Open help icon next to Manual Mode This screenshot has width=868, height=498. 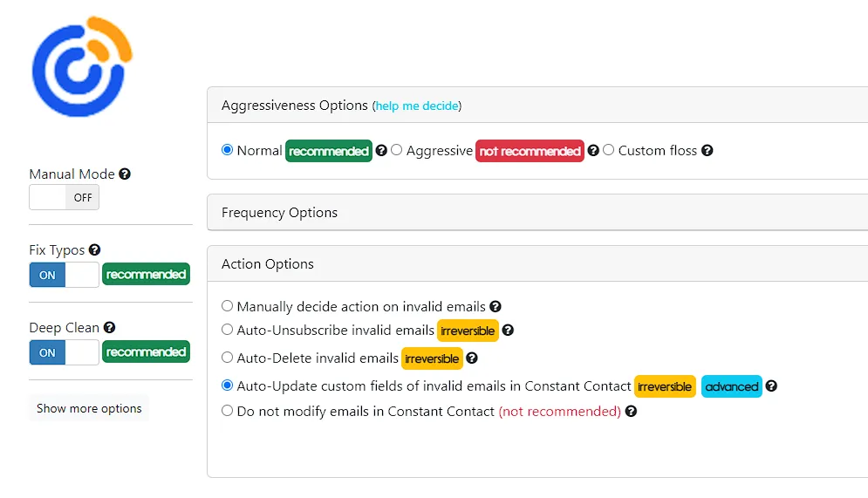pos(125,174)
